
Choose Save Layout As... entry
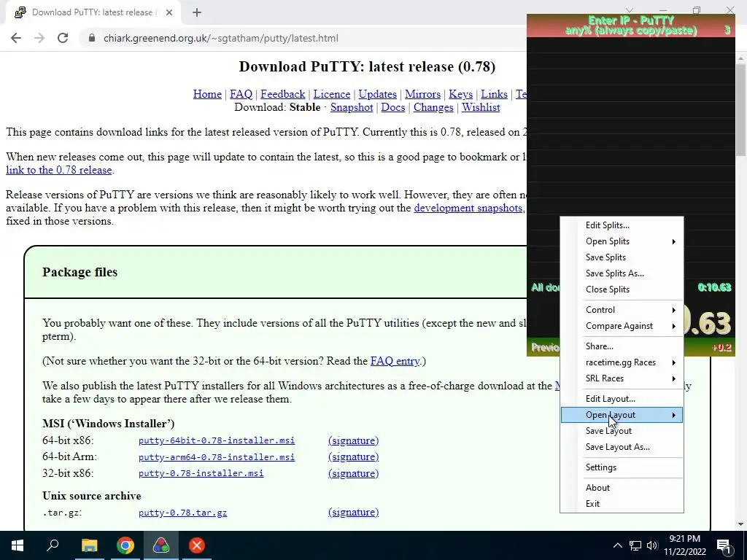click(x=622, y=447)
